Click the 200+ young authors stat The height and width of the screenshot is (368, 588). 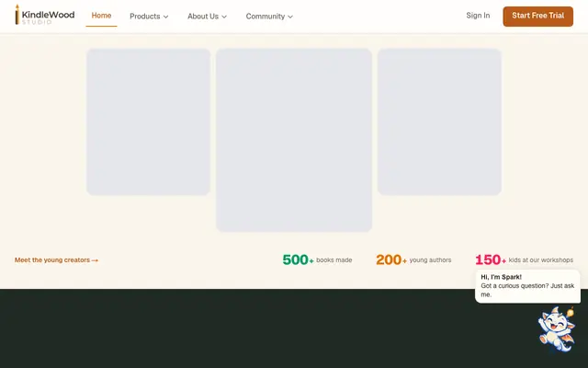coord(413,259)
